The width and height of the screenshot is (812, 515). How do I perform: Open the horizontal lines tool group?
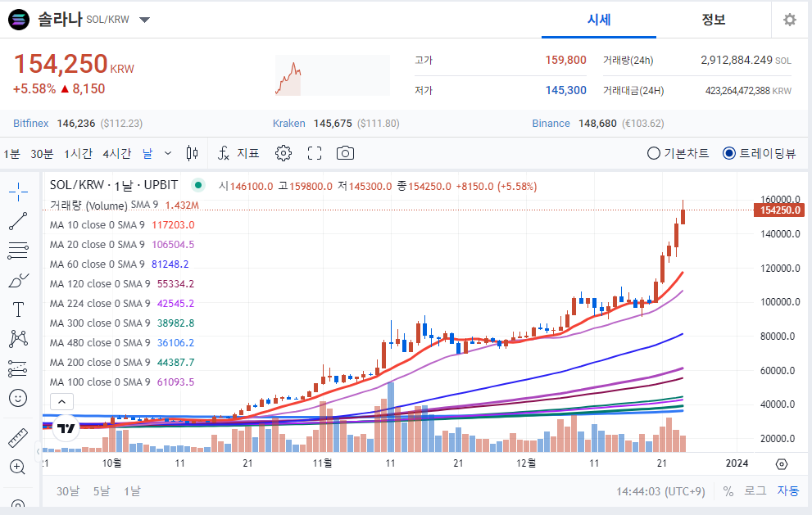tap(18, 251)
